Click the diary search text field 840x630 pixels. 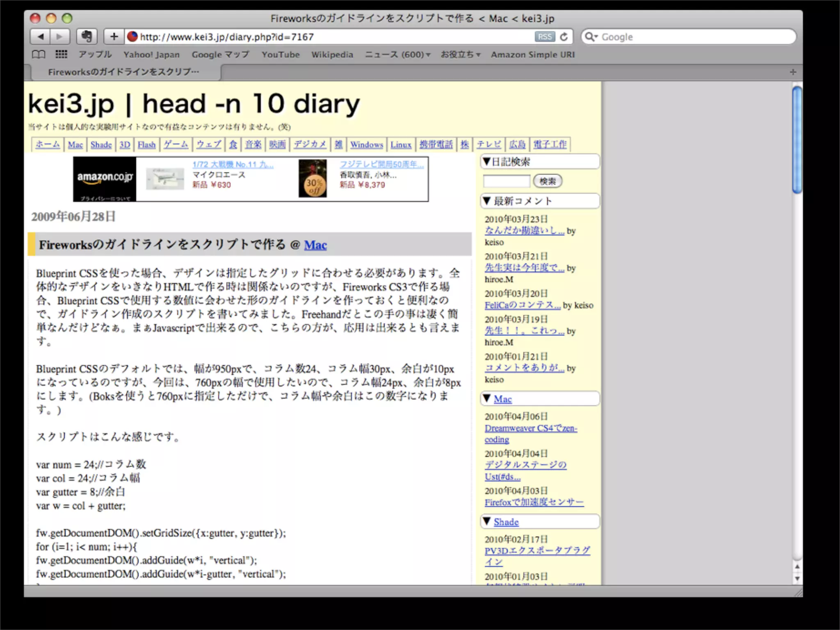coord(507,181)
